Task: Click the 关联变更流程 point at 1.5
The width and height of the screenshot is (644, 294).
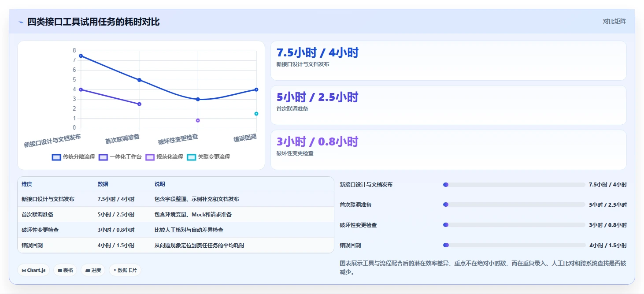Action: point(256,114)
